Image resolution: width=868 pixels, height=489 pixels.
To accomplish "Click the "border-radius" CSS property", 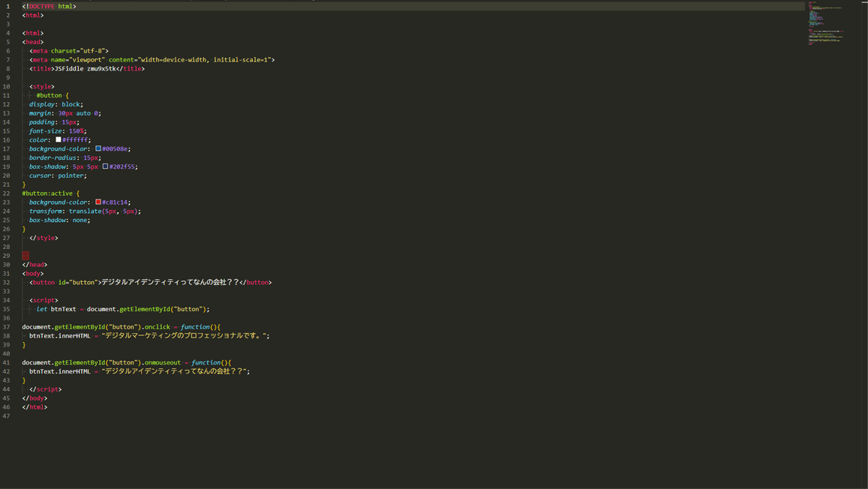I will coord(53,157).
